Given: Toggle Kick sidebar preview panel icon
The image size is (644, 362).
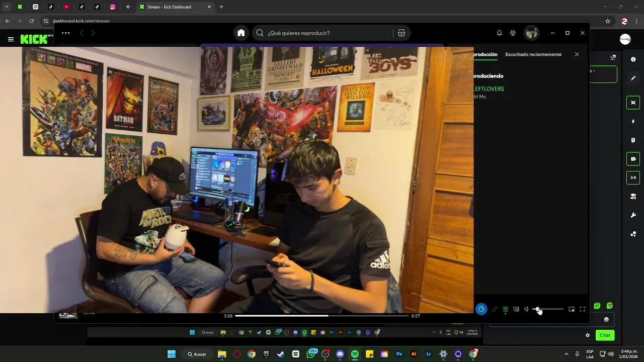Looking at the screenshot, I should click(x=633, y=103).
